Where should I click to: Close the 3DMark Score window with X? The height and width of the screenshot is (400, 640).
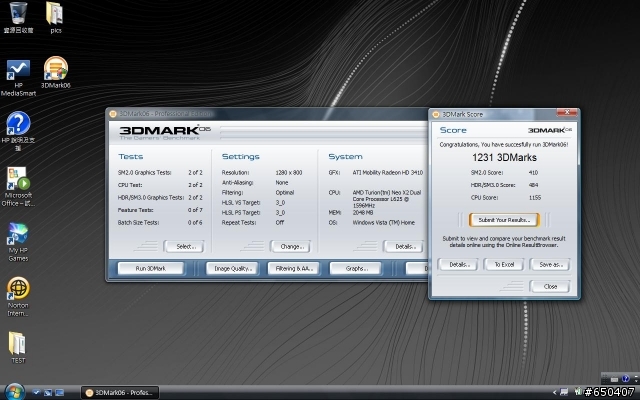[567, 112]
